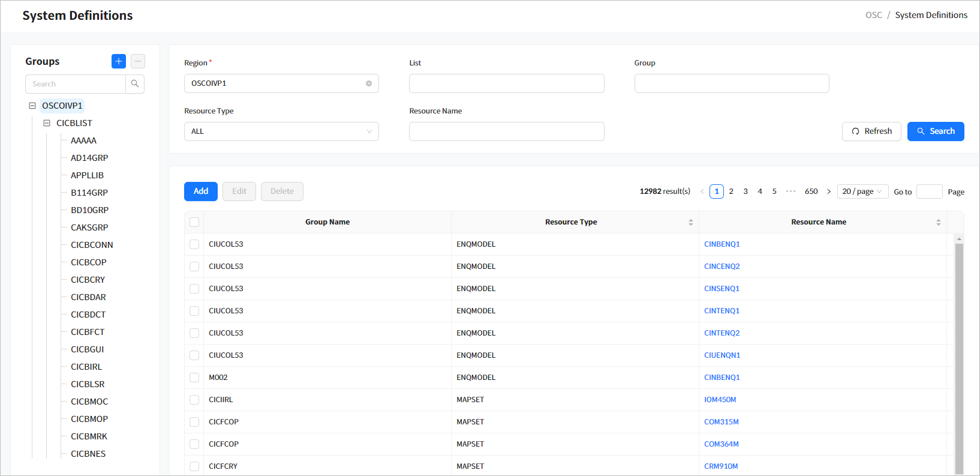This screenshot has height=476, width=980.
Task: Collapse the OSCOIVP1 tree node
Action: [32, 106]
